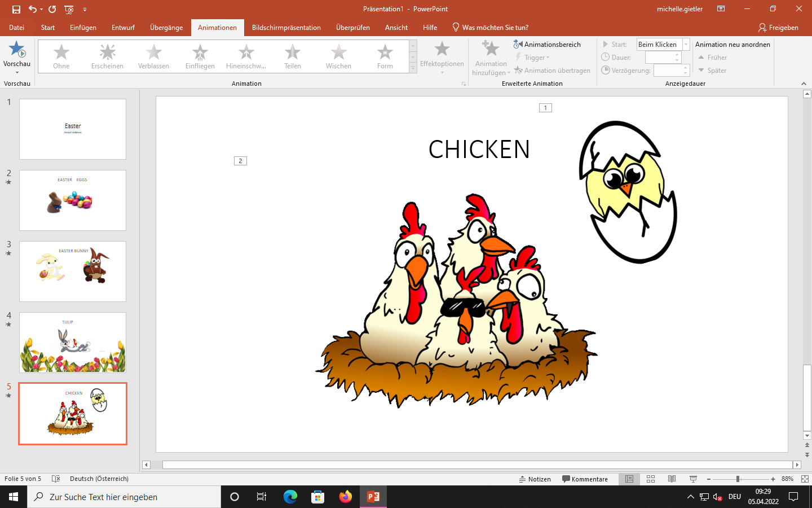The height and width of the screenshot is (508, 812).
Task: Apply the Verblassen animation
Action: pos(153,56)
